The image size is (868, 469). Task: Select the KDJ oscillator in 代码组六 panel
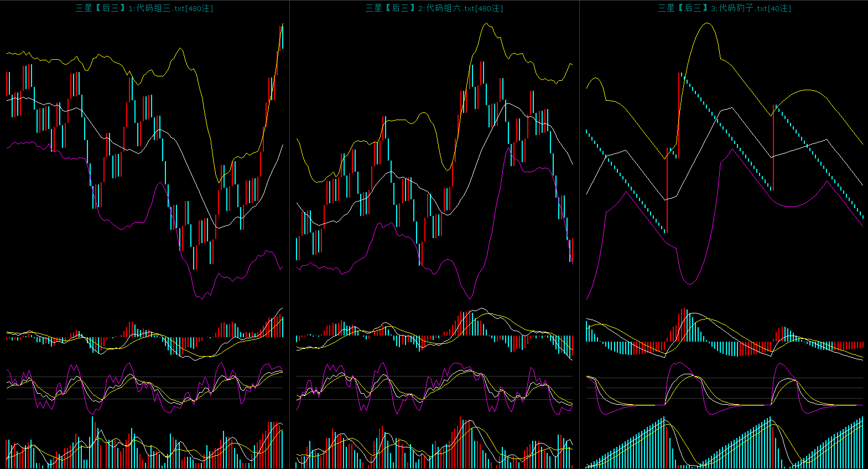point(434,386)
